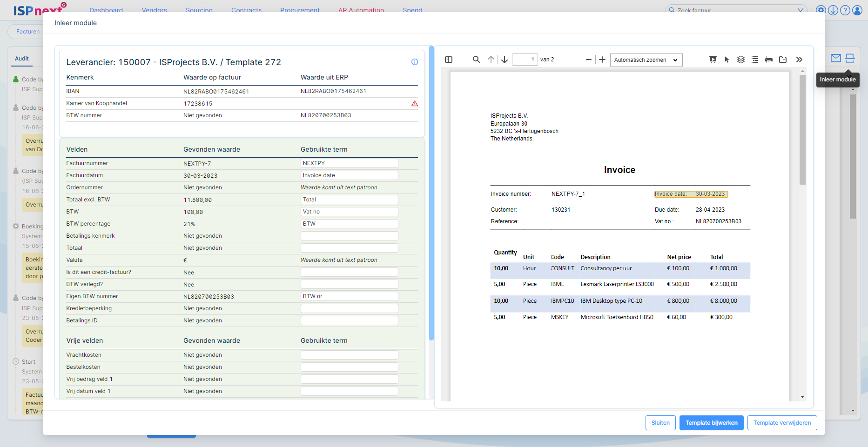The image size is (868, 447).
Task: Open the document outline list icon
Action: pos(755,60)
